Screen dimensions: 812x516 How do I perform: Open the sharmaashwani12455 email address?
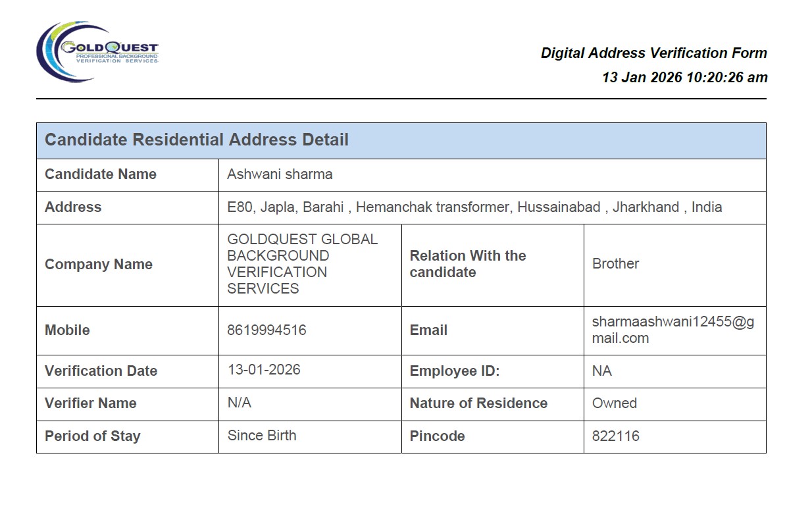tap(672, 330)
